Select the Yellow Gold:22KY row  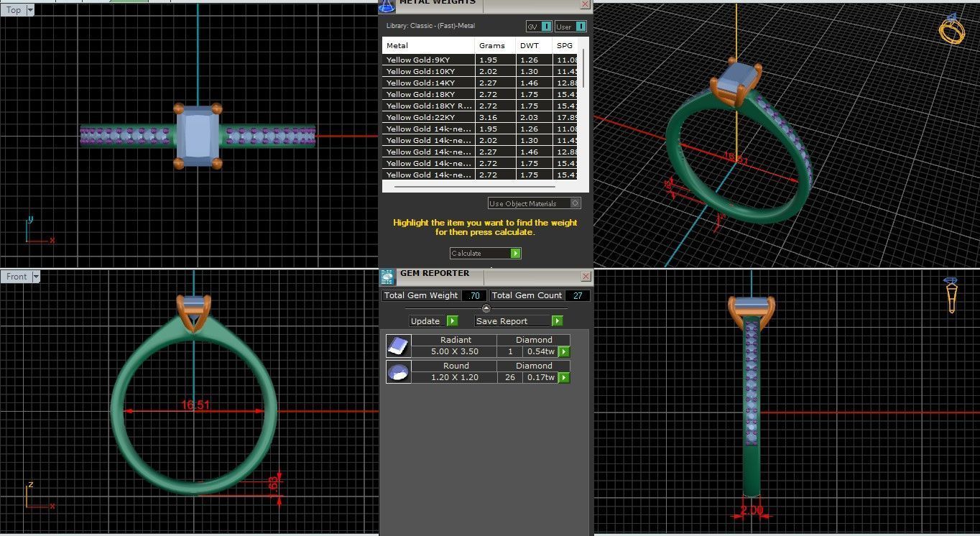[480, 117]
